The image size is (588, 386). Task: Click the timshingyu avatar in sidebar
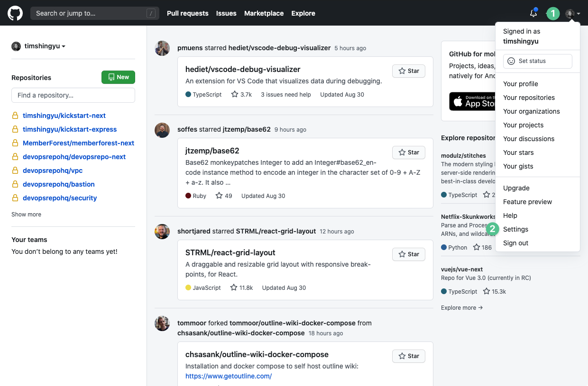pos(16,46)
